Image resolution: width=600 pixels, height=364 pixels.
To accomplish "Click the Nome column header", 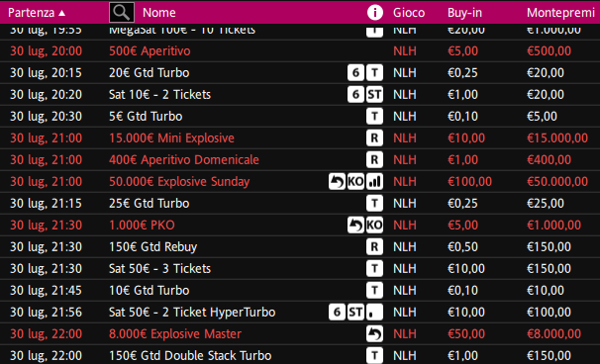I will click(x=158, y=13).
